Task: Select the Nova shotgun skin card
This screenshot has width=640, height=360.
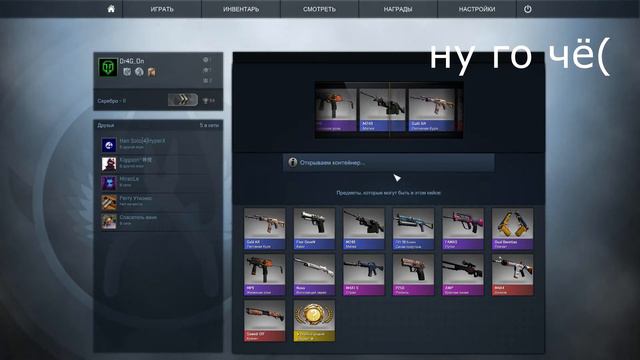Action: pyautogui.click(x=314, y=275)
